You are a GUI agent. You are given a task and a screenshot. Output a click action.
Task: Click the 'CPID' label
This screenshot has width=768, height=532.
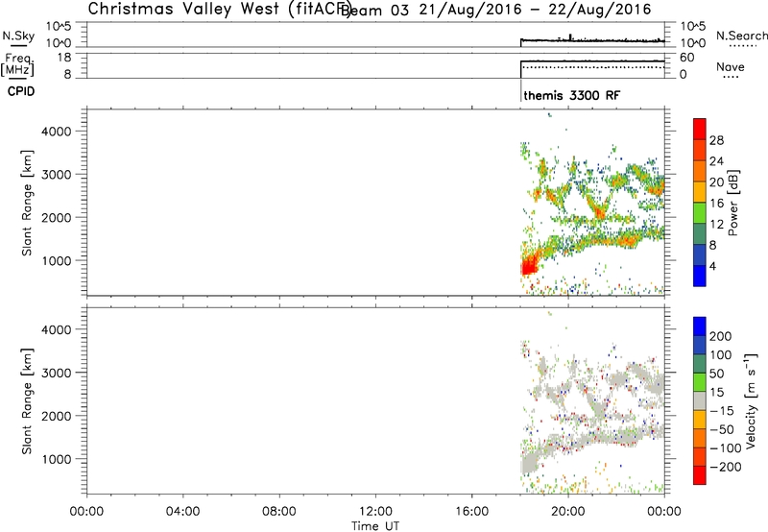pos(21,91)
